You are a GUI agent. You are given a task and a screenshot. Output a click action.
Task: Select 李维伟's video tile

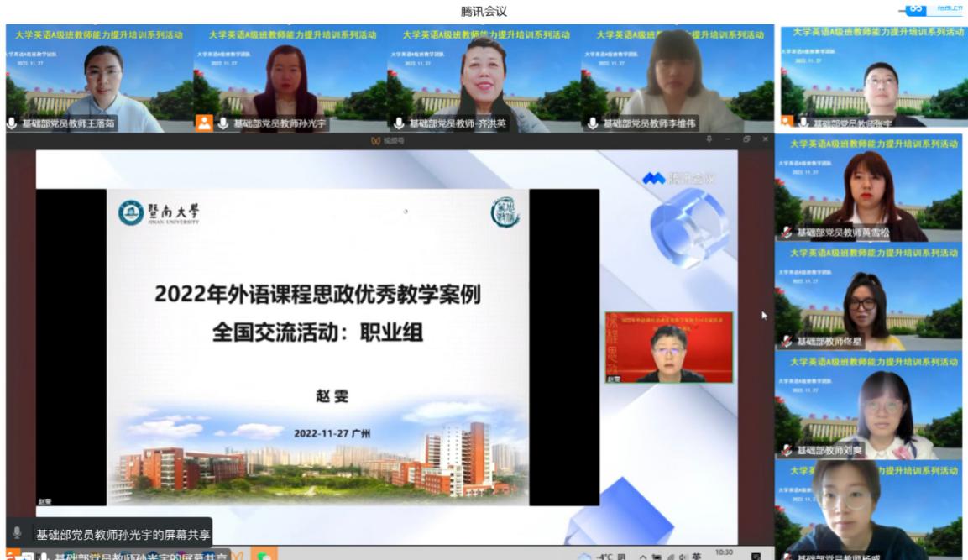point(678,78)
